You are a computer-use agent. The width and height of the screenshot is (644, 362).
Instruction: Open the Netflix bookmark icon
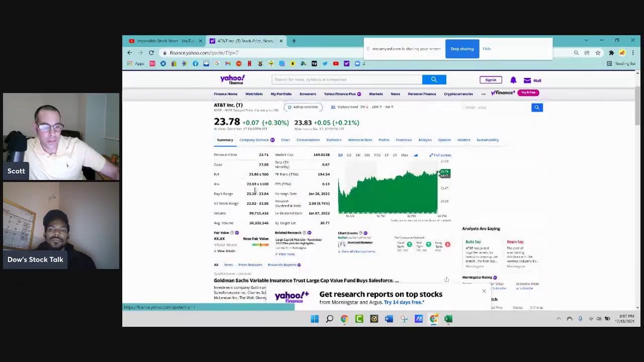249,63
